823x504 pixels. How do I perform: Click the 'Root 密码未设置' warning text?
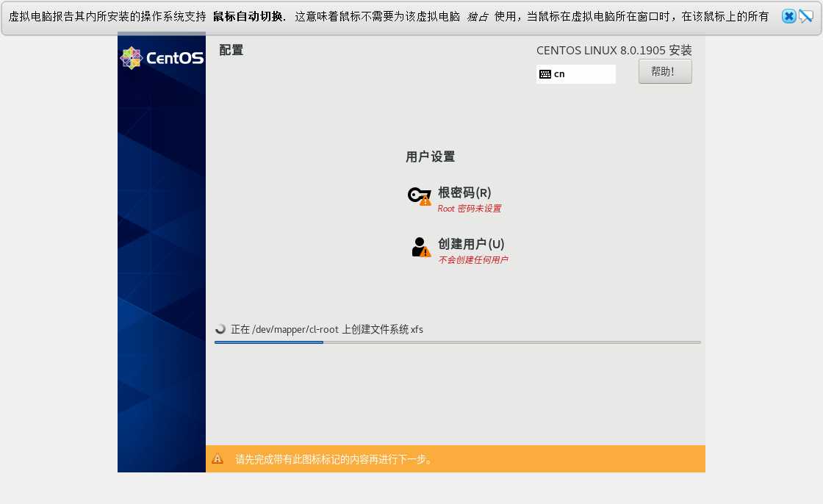(470, 209)
